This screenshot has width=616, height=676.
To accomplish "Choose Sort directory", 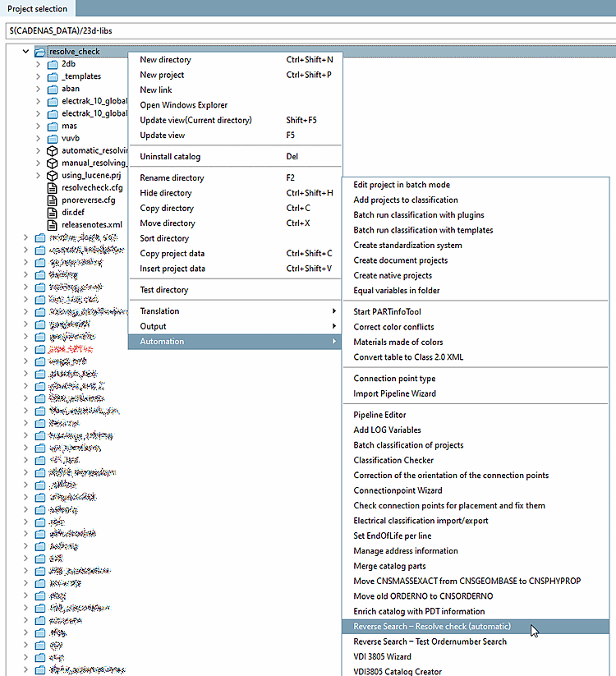I will click(235, 238).
